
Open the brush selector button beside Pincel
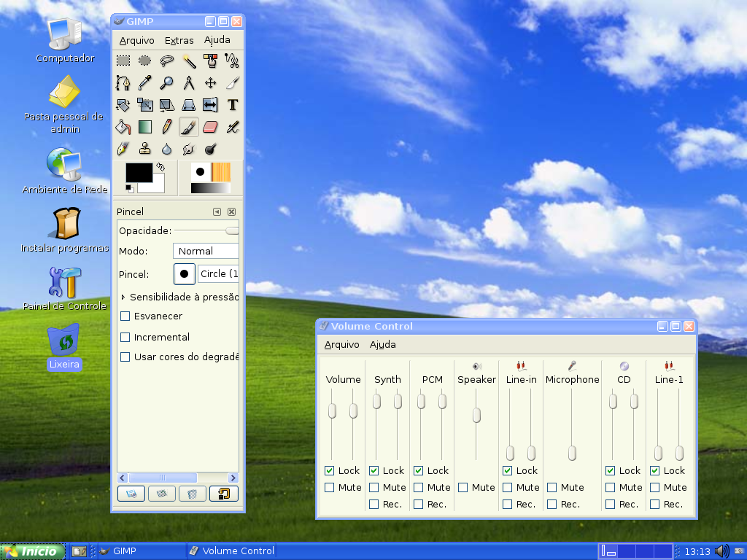click(x=185, y=274)
